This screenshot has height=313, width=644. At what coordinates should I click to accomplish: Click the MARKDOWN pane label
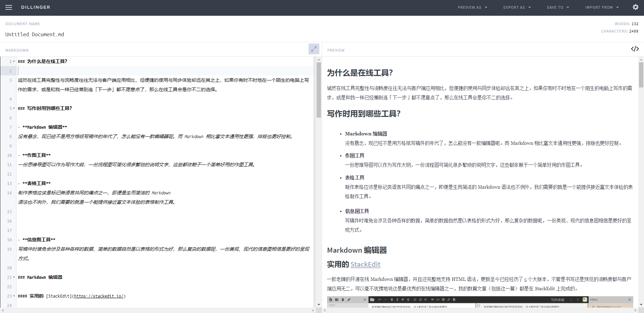17,50
